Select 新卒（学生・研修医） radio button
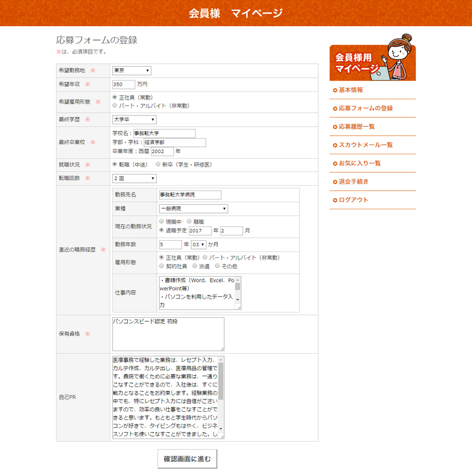Screen dimensions: 472x476 [158, 164]
